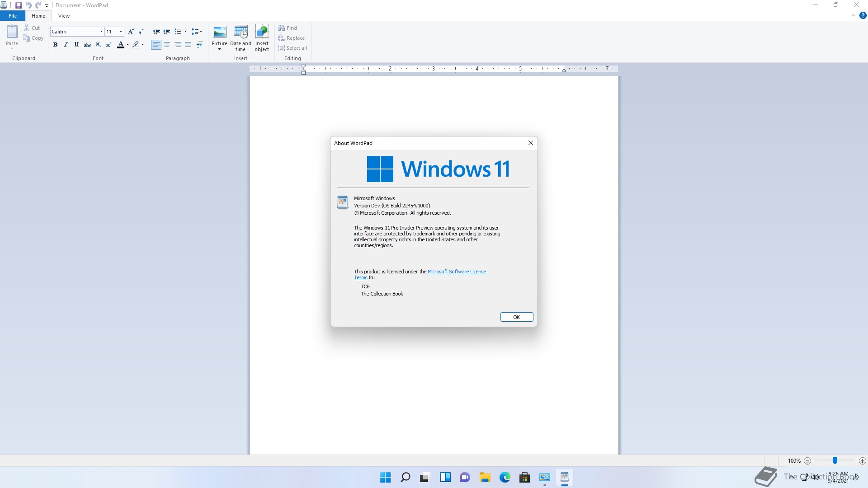The height and width of the screenshot is (488, 868).
Task: Open the list style dropdown arrow
Action: click(185, 32)
